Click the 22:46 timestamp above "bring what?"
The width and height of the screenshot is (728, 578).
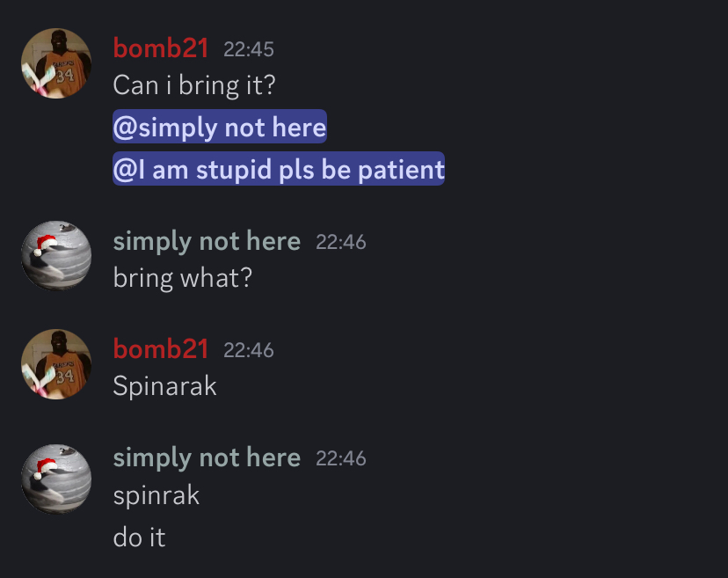(341, 242)
